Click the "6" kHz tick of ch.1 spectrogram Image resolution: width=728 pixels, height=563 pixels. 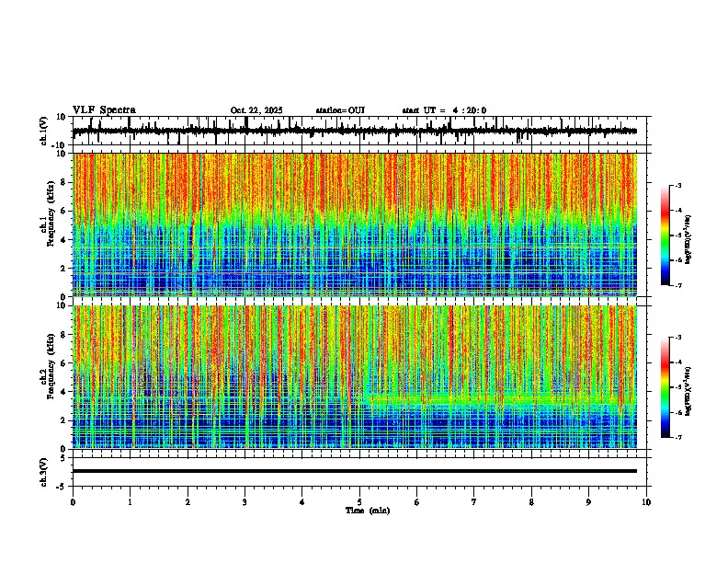click(64, 212)
